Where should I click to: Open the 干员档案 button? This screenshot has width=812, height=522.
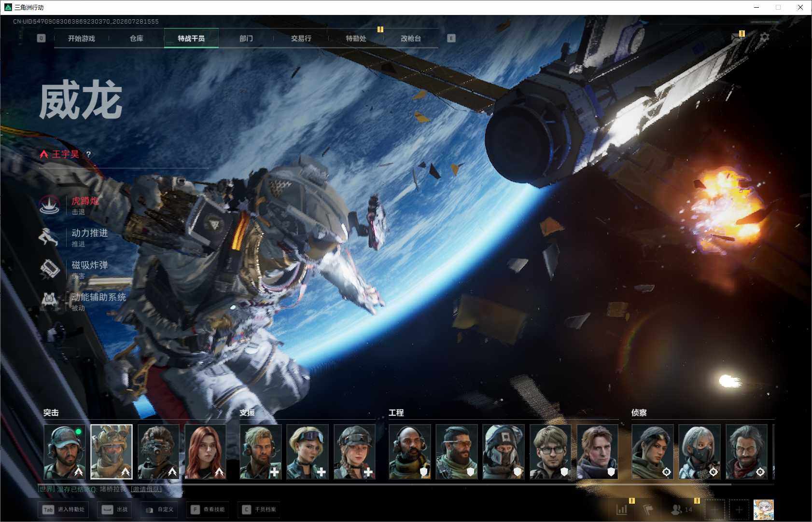(259, 509)
